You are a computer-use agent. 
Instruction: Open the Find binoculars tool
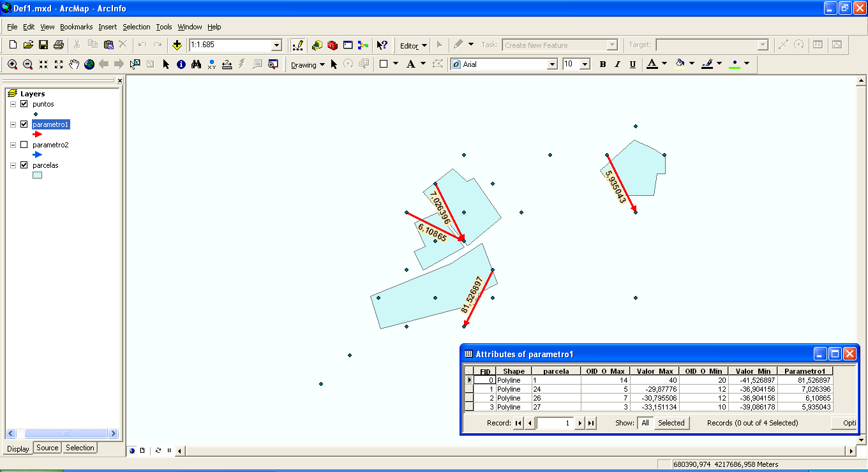[x=197, y=64]
